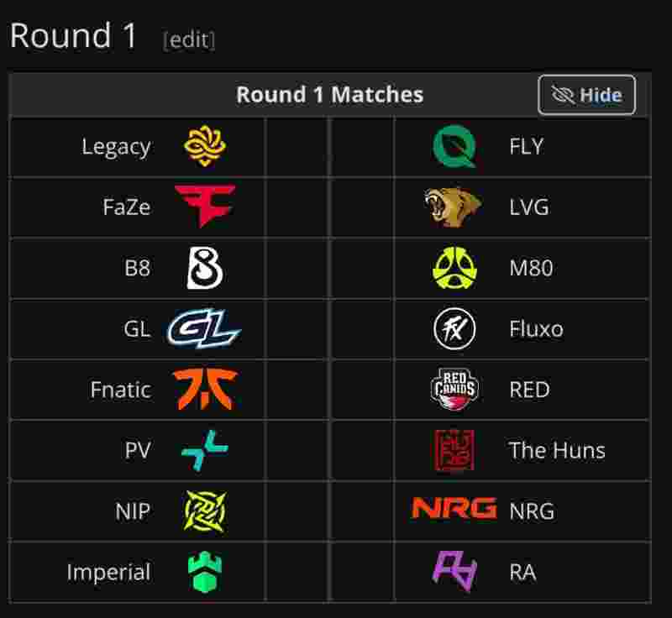Click the NIP yellow logo

(x=205, y=511)
